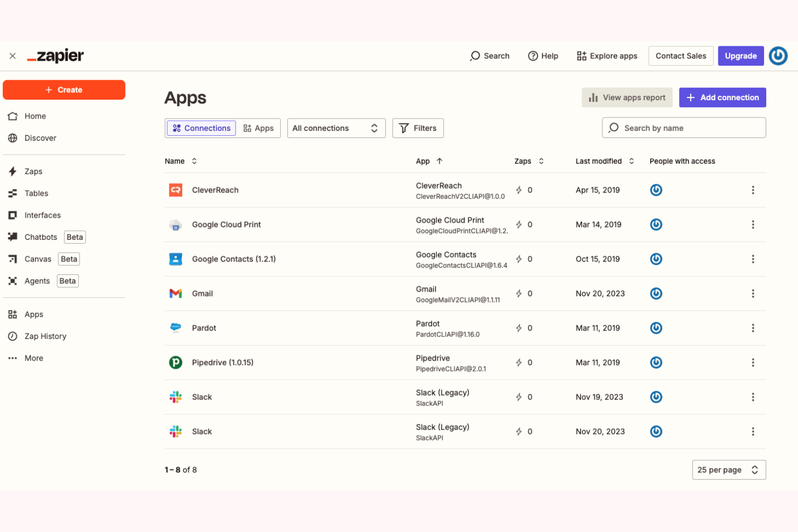Open three-dot menu for Pardot row

[753, 328]
